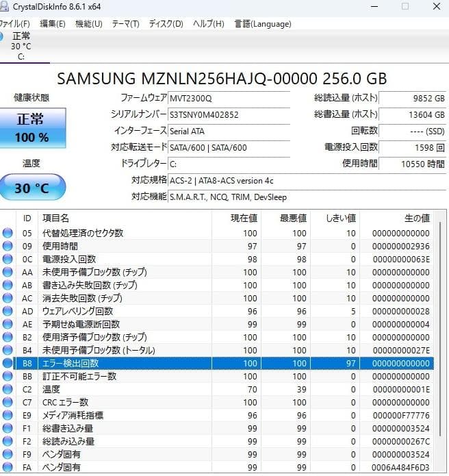Click status icon of row BB 訂正不可能エラー数
449x476 pixels.
pyautogui.click(x=8, y=377)
